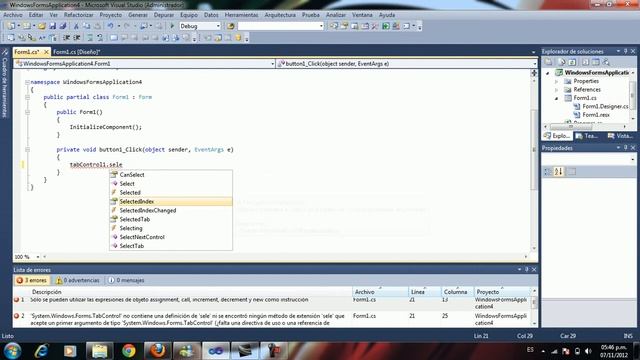Open the Cuadro de herramientas side tab
Viewport: 640px width, 360px height.
(x=5, y=84)
